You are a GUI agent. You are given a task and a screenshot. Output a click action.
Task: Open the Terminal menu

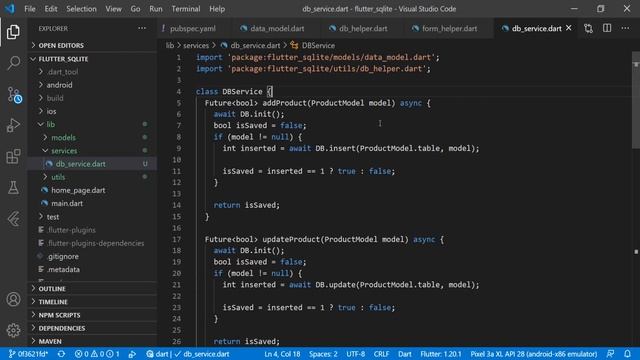pyautogui.click(x=186, y=9)
